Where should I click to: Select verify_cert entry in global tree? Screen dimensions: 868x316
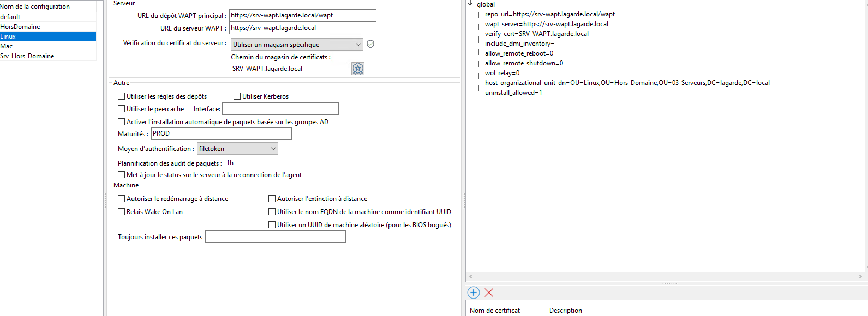pos(537,34)
